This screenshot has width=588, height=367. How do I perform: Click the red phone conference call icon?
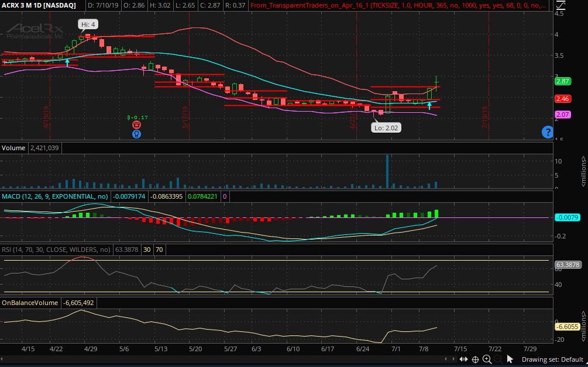pos(136,125)
